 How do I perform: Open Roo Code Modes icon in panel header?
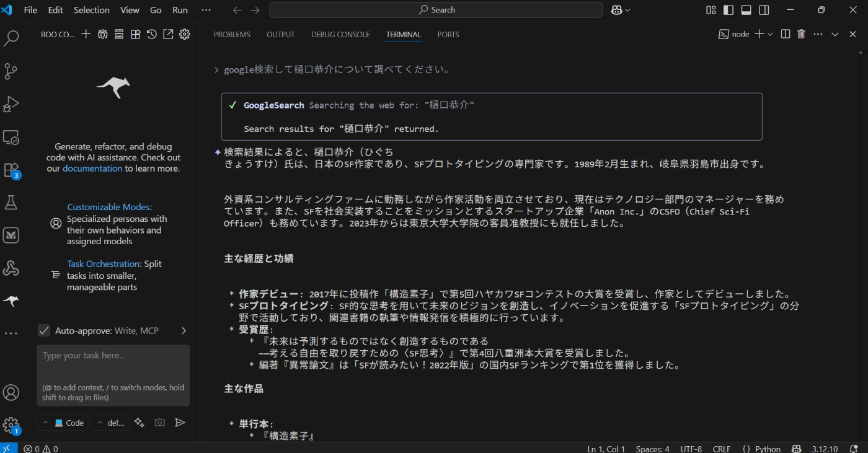click(x=103, y=34)
